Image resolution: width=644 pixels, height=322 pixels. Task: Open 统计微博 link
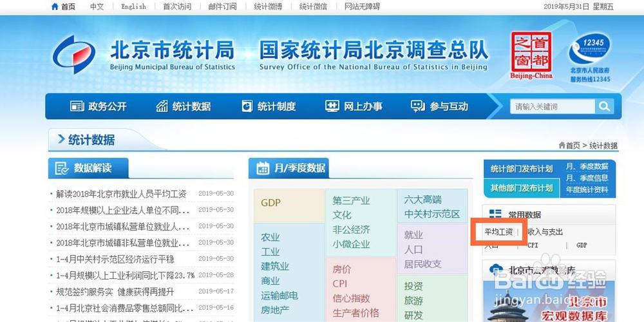(x=268, y=6)
